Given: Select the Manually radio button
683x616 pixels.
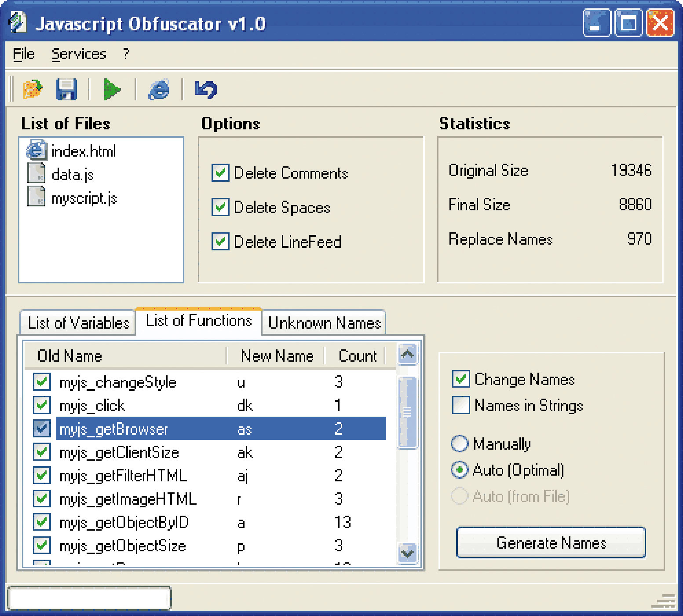Looking at the screenshot, I should click(x=460, y=444).
